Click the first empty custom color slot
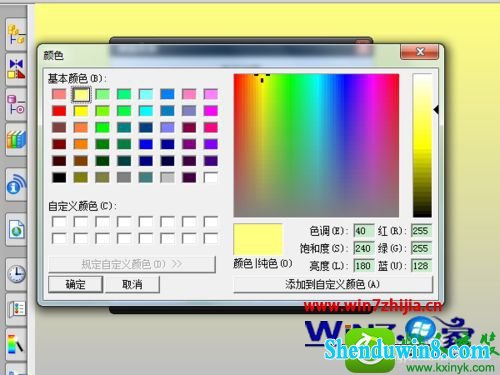The image size is (500, 375). [x=59, y=222]
